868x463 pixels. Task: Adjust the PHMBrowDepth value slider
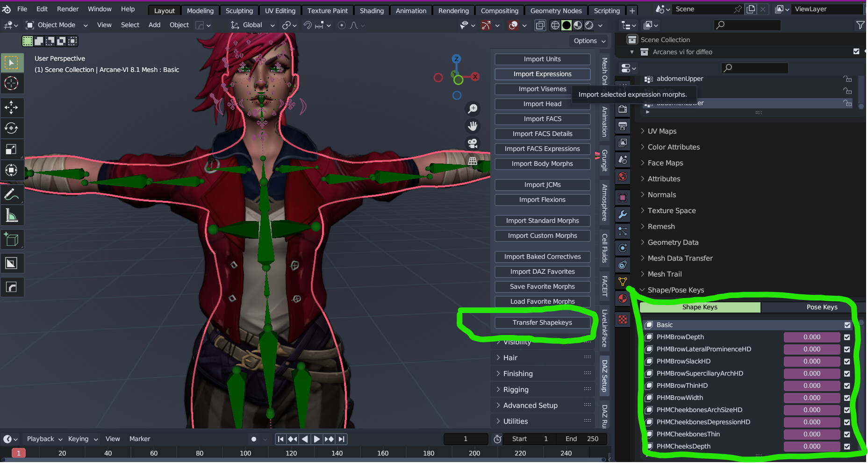click(x=812, y=337)
